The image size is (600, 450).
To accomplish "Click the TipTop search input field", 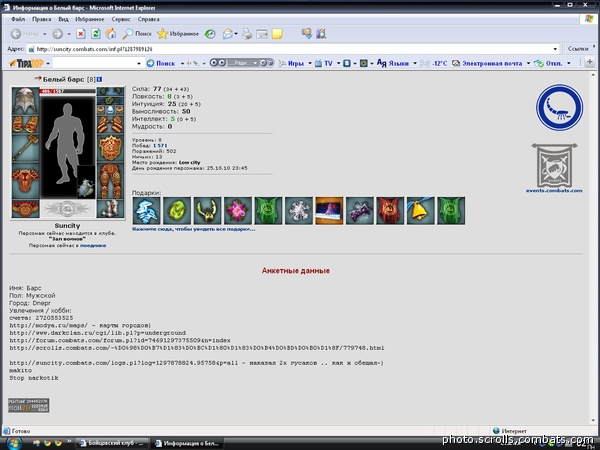I will pos(94,64).
